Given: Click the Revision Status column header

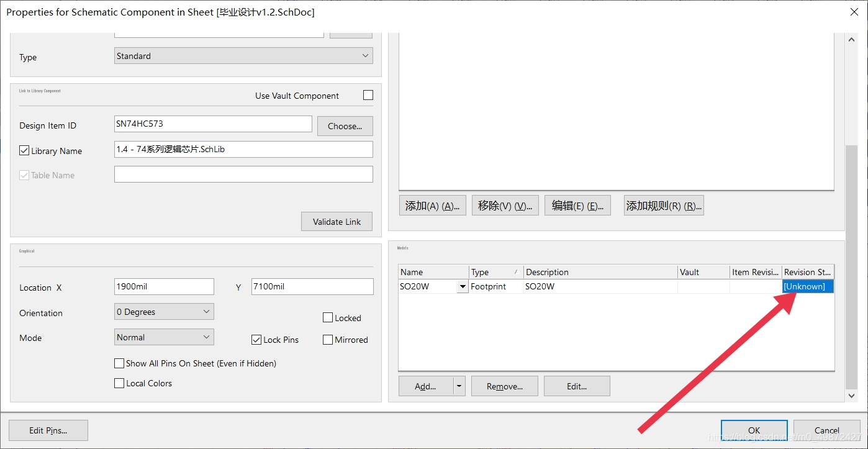Looking at the screenshot, I should pyautogui.click(x=808, y=272).
